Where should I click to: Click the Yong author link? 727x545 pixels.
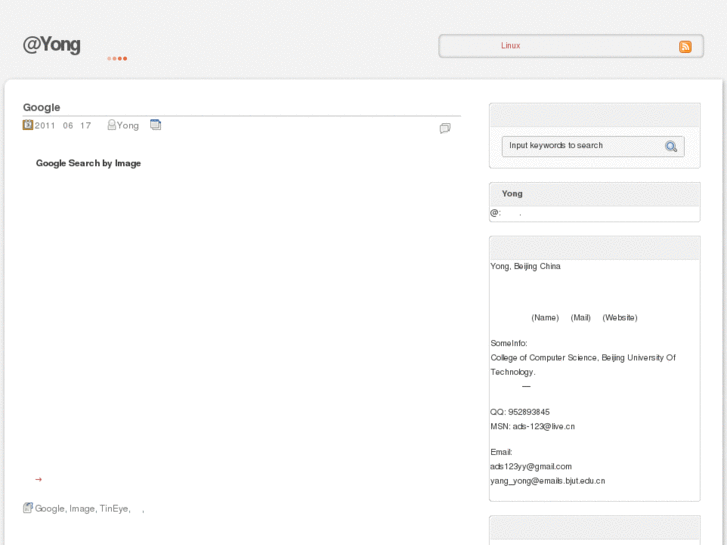click(128, 126)
